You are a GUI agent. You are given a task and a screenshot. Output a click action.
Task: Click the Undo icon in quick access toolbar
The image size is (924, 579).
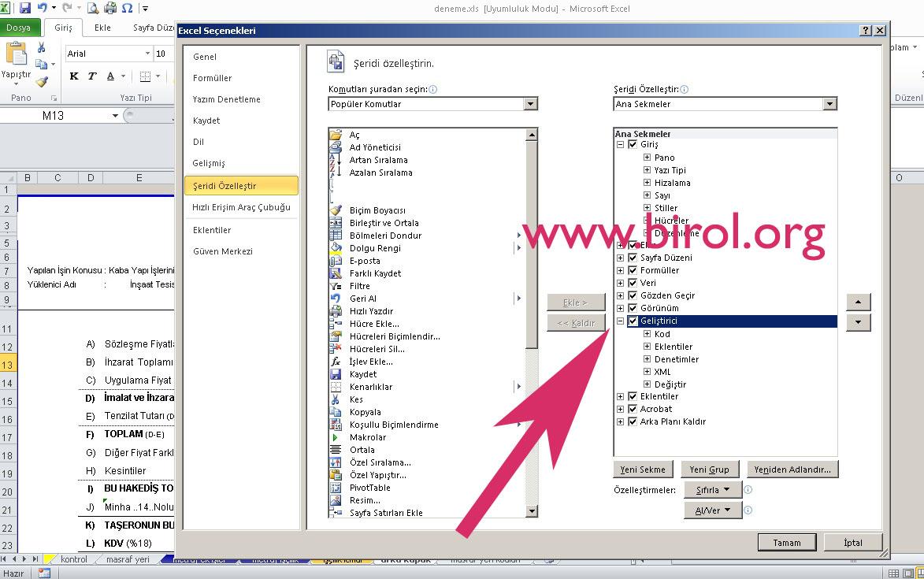pyautogui.click(x=43, y=8)
